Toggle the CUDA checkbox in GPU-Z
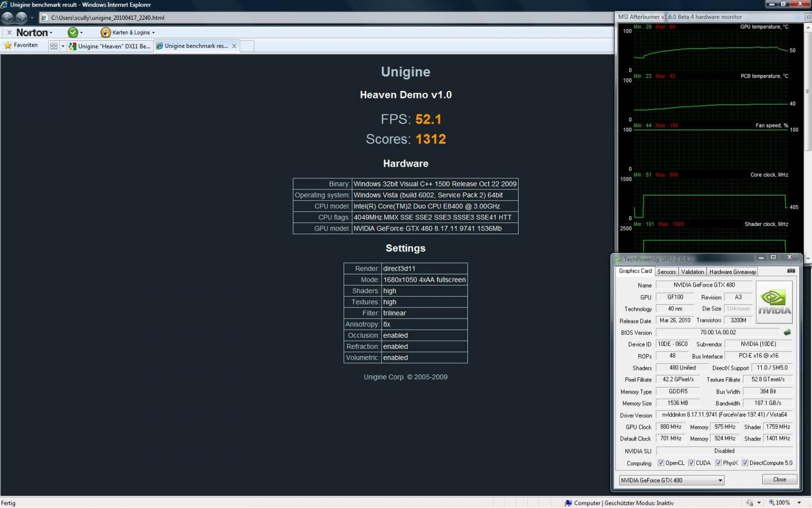Viewport: 812px width, 508px height. tap(691, 463)
